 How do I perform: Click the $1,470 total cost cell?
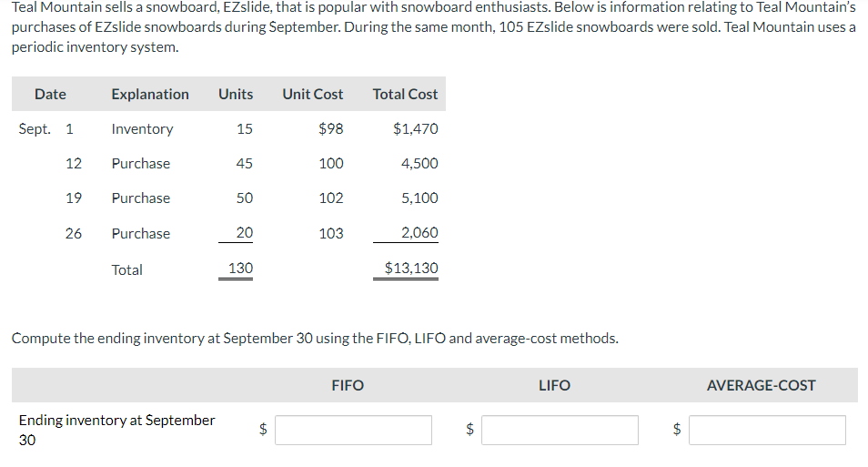(416, 128)
